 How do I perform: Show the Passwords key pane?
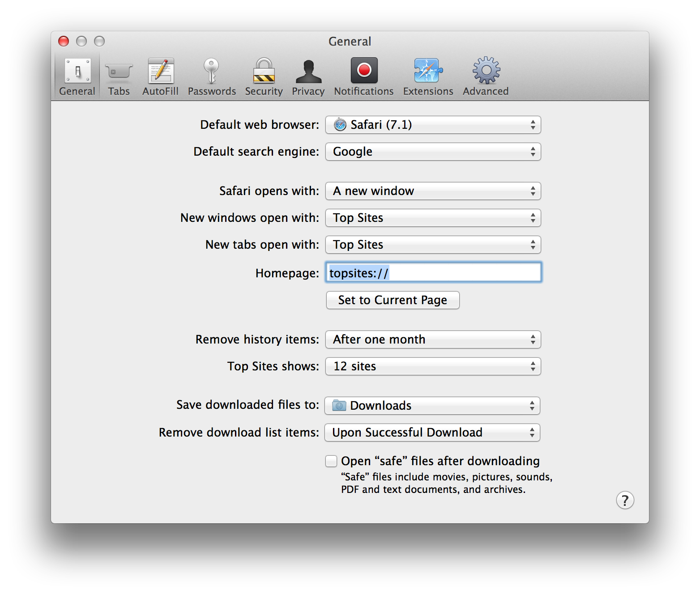(212, 77)
